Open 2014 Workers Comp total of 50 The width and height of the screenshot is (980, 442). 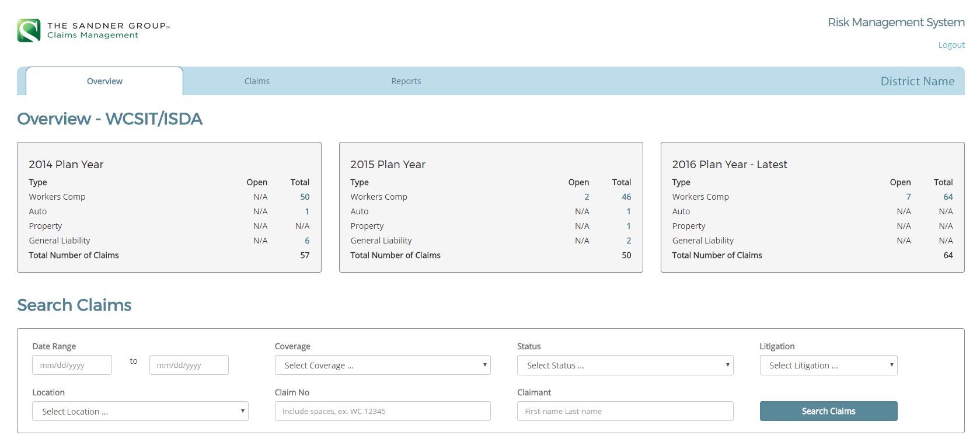point(305,197)
